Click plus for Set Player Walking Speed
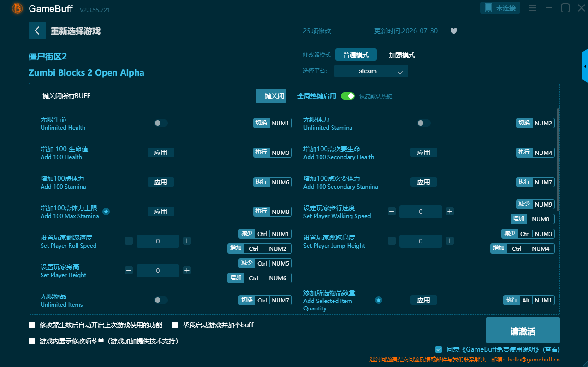 tap(450, 212)
